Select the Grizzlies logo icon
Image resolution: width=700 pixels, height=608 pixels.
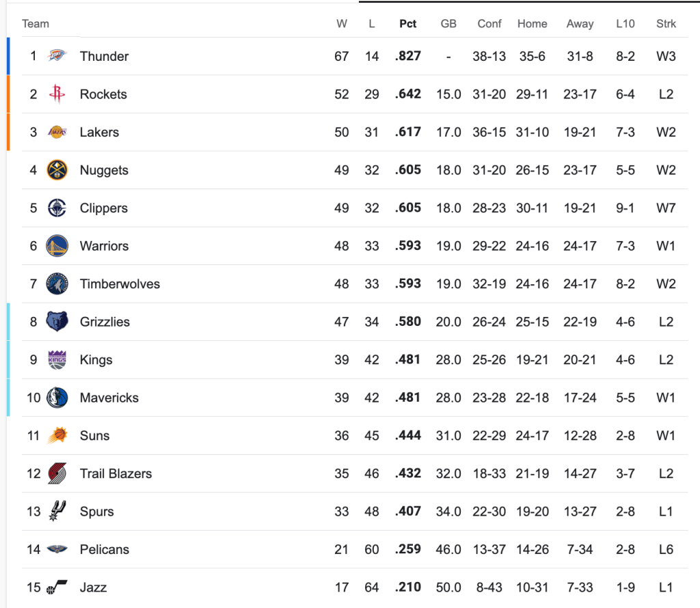point(57,322)
